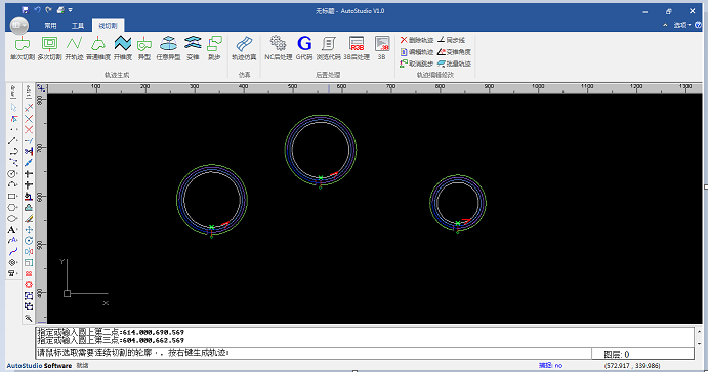Switch to the 工具 ribbon tab
This screenshot has width=708, height=372.
pyautogui.click(x=78, y=26)
